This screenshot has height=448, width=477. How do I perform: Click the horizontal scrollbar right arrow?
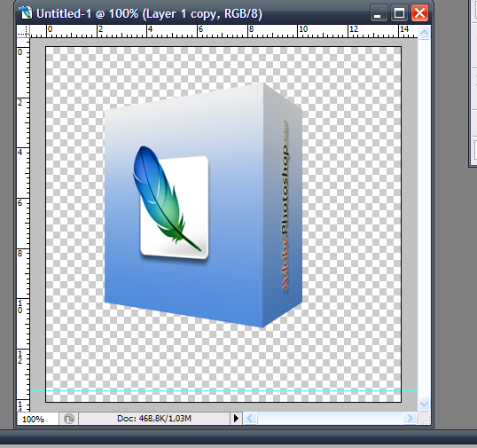410,419
